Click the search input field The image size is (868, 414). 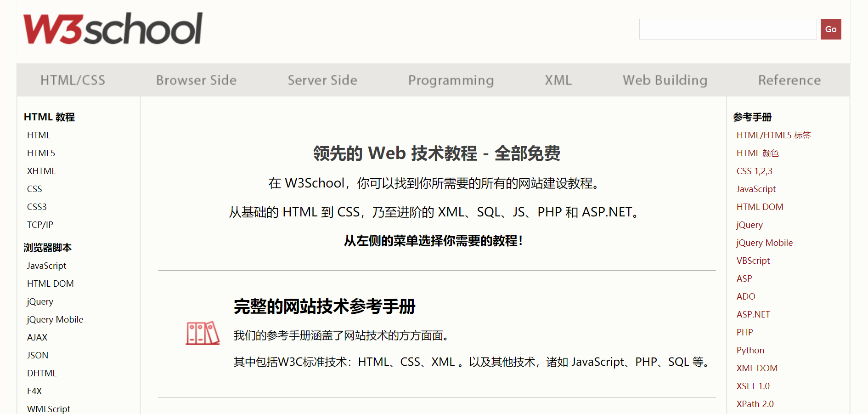pos(728,29)
